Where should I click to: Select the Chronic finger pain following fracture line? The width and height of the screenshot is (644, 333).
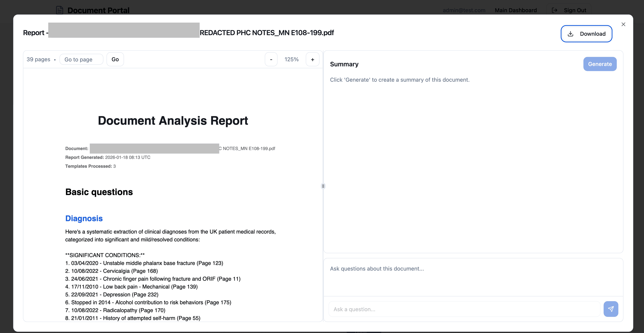(153, 279)
